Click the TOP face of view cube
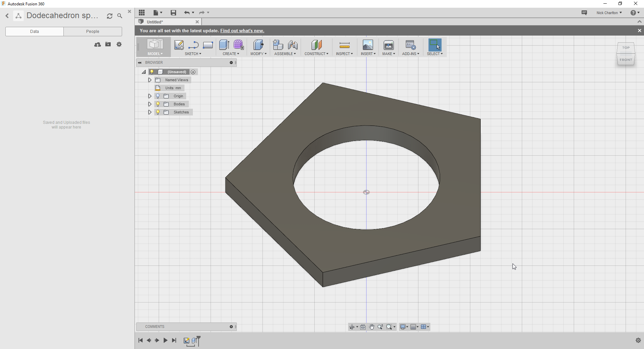The height and width of the screenshot is (349, 644). click(626, 48)
